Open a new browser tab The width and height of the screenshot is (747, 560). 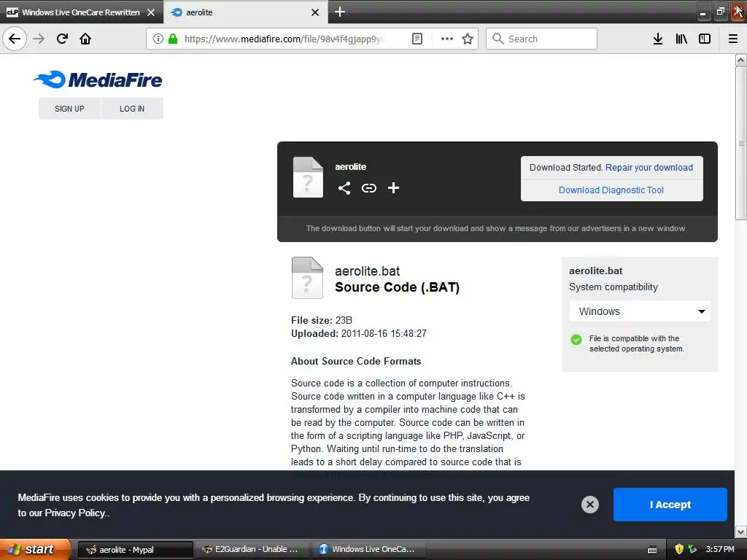(x=340, y=12)
